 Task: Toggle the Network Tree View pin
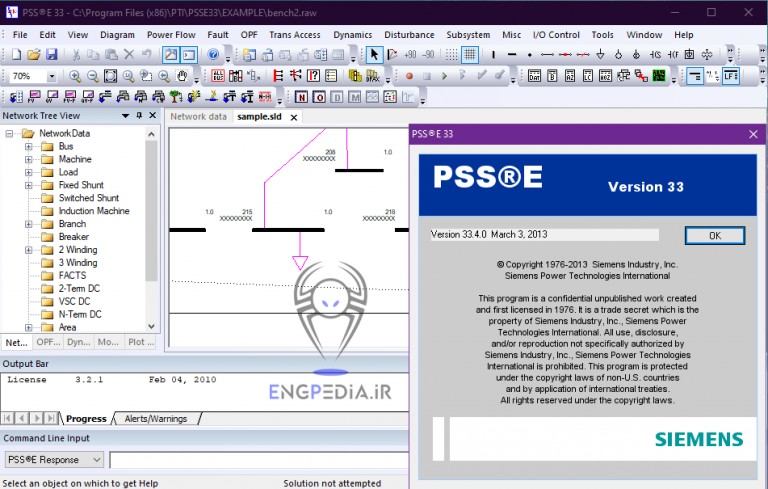(139, 116)
